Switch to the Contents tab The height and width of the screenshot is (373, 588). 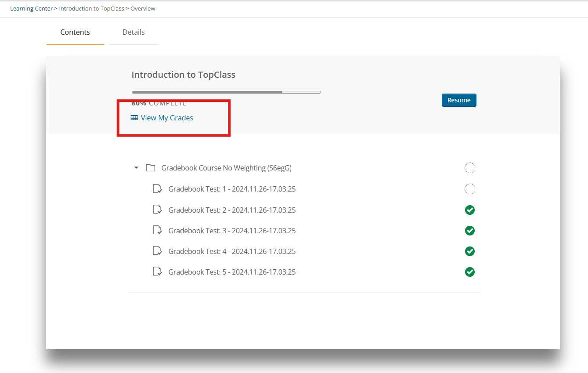[75, 32]
